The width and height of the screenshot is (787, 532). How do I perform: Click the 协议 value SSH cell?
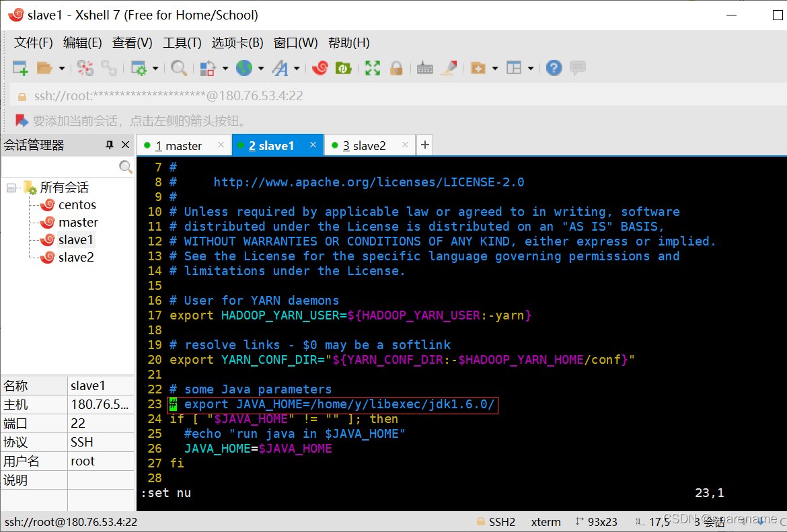[x=102, y=442]
